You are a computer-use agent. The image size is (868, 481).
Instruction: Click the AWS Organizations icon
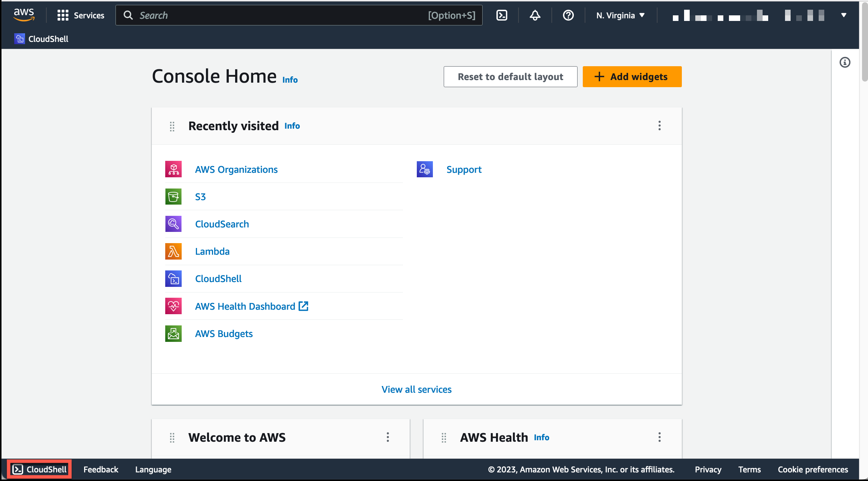pyautogui.click(x=173, y=169)
